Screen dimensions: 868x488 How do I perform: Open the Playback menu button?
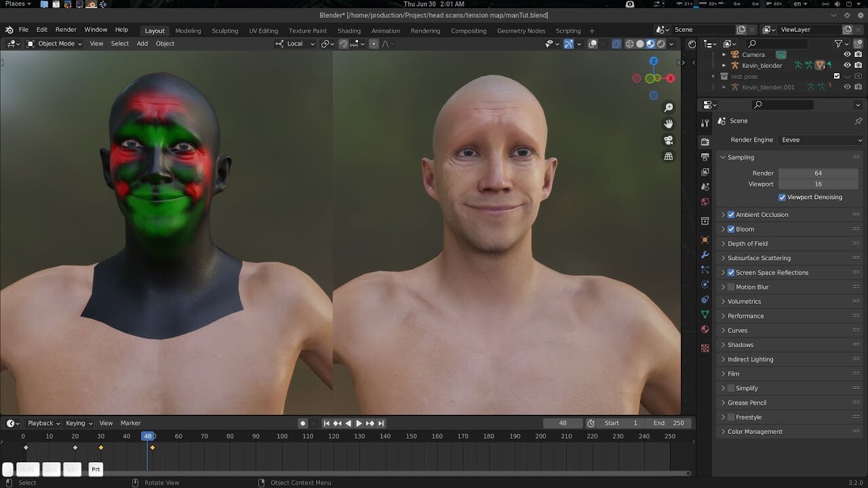point(39,423)
